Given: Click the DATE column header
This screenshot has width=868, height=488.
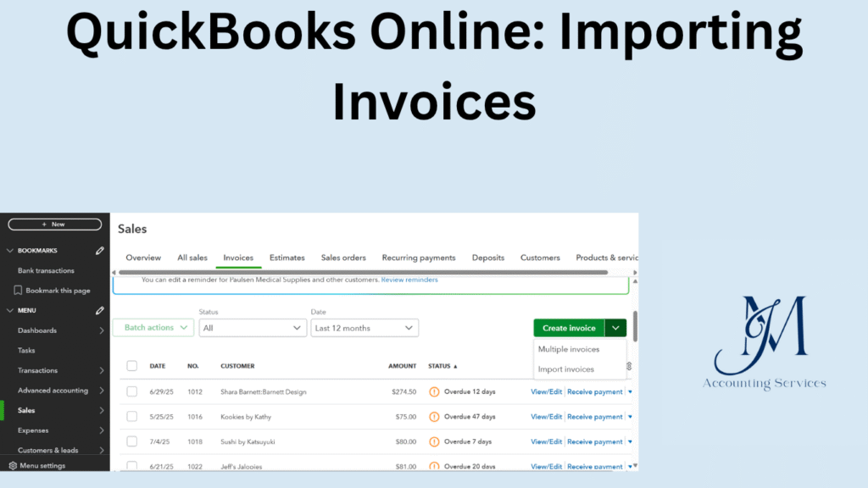Looking at the screenshot, I should 157,366.
